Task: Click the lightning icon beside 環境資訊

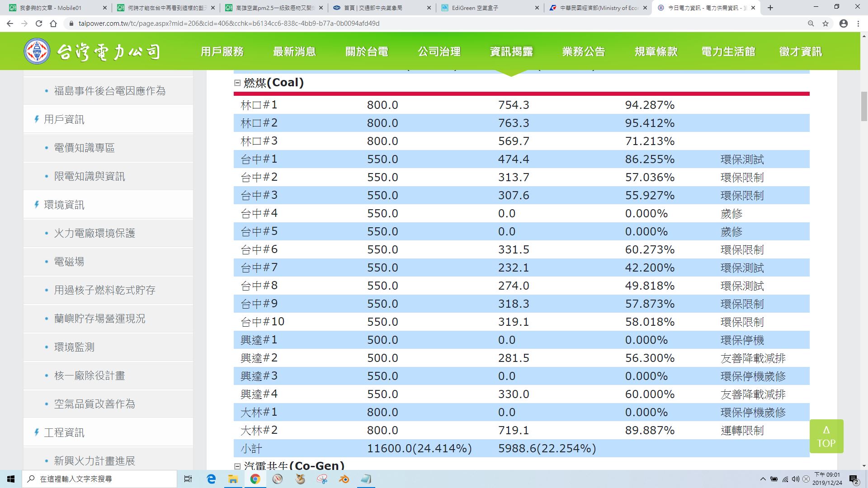Action: click(x=37, y=204)
